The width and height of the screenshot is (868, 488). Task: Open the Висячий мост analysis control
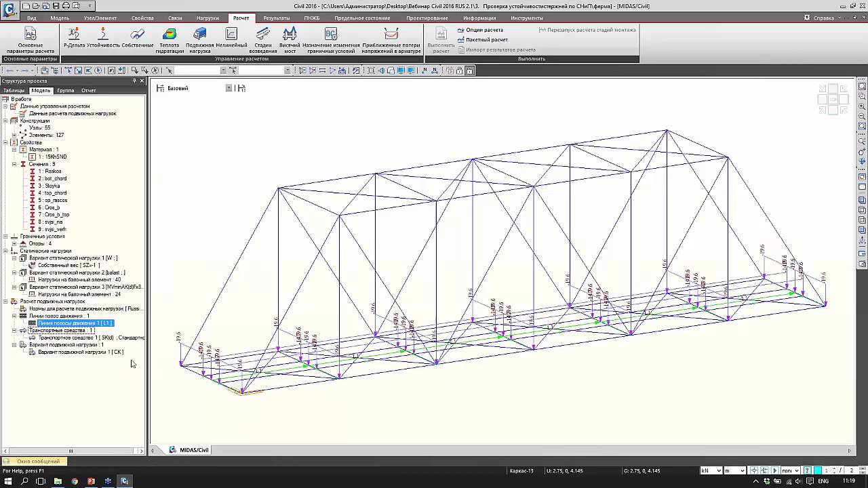point(290,40)
